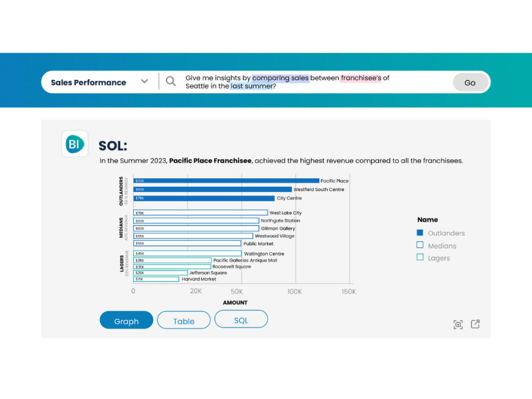Select the Northgate Station bar

(x=196, y=221)
